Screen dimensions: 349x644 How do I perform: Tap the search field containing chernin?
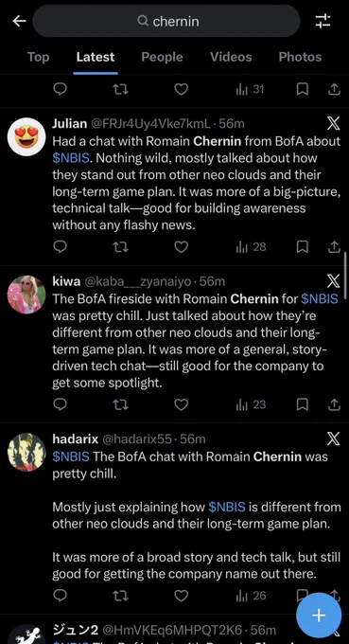click(166, 22)
